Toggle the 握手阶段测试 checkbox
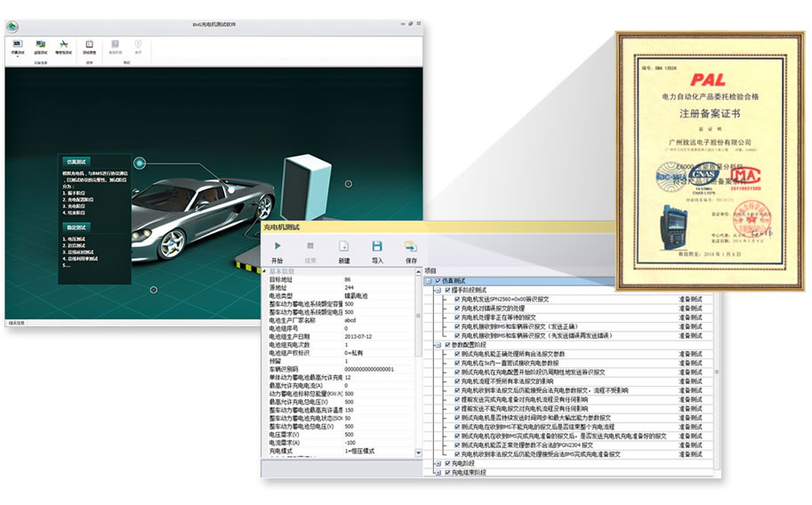This screenshot has width=812, height=505. click(x=448, y=290)
